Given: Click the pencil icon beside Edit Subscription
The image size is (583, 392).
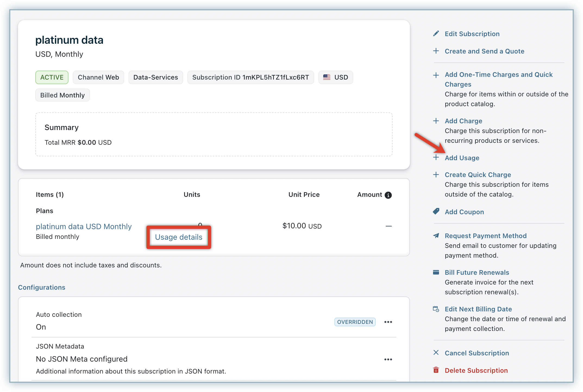Looking at the screenshot, I should [x=436, y=34].
